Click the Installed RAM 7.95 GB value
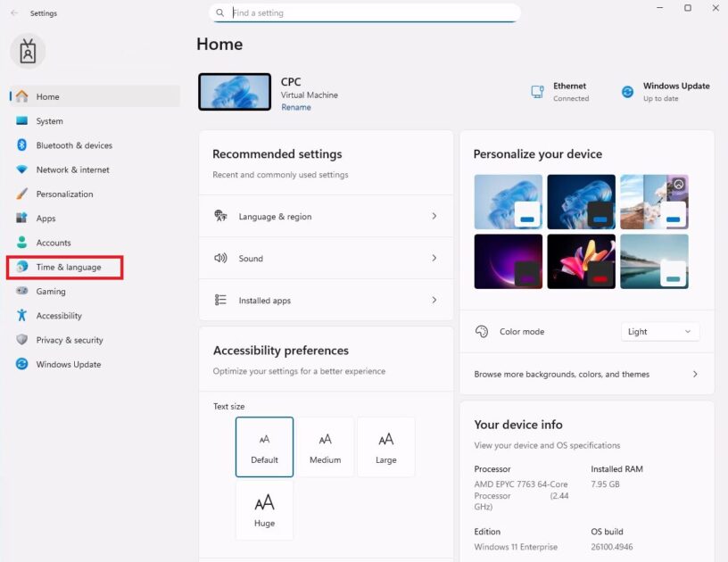Screen dimensions: 728x562 pyautogui.click(x=605, y=484)
